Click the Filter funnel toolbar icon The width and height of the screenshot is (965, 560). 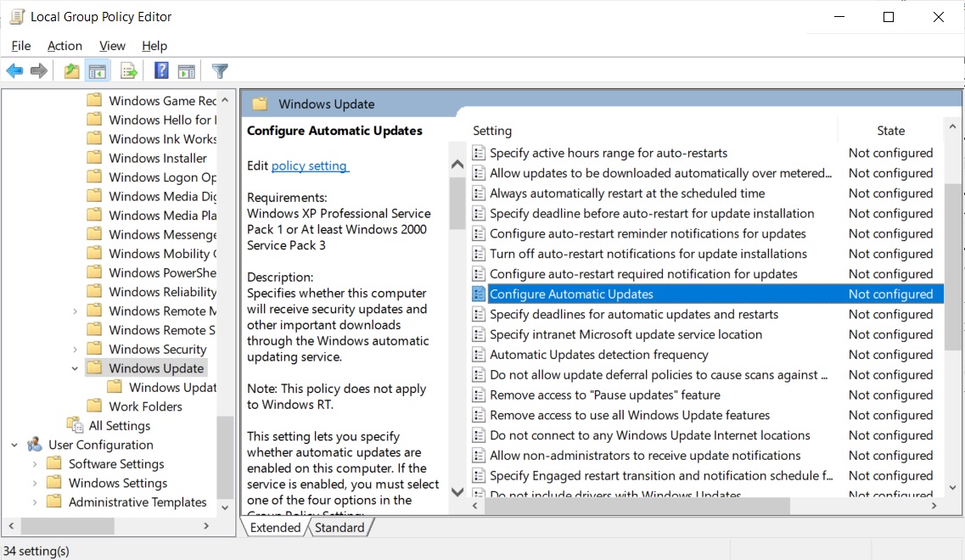point(220,71)
